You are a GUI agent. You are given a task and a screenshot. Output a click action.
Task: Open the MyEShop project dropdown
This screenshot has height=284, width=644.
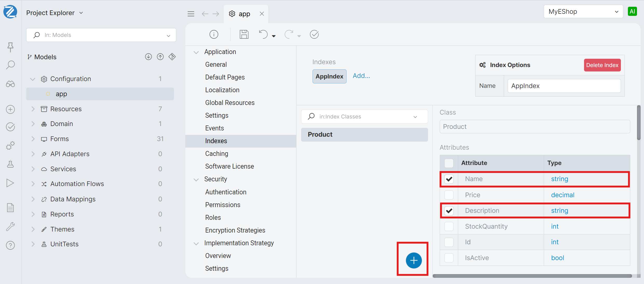coord(583,12)
